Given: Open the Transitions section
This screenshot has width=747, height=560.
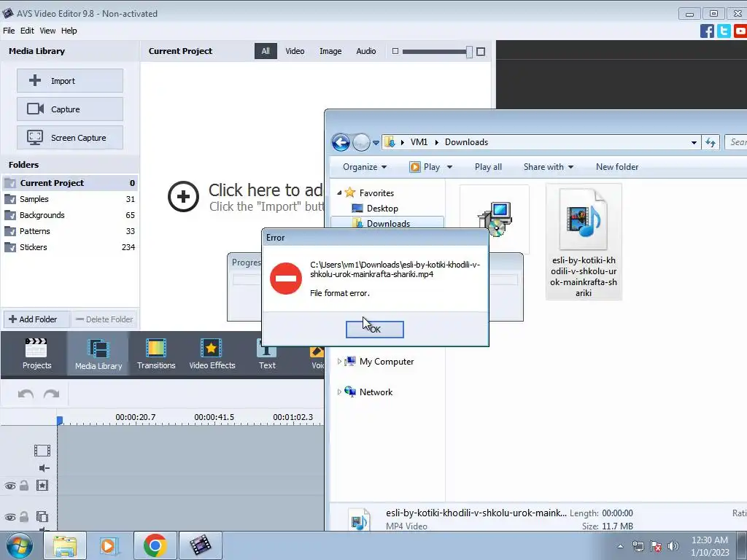Looking at the screenshot, I should (x=156, y=354).
